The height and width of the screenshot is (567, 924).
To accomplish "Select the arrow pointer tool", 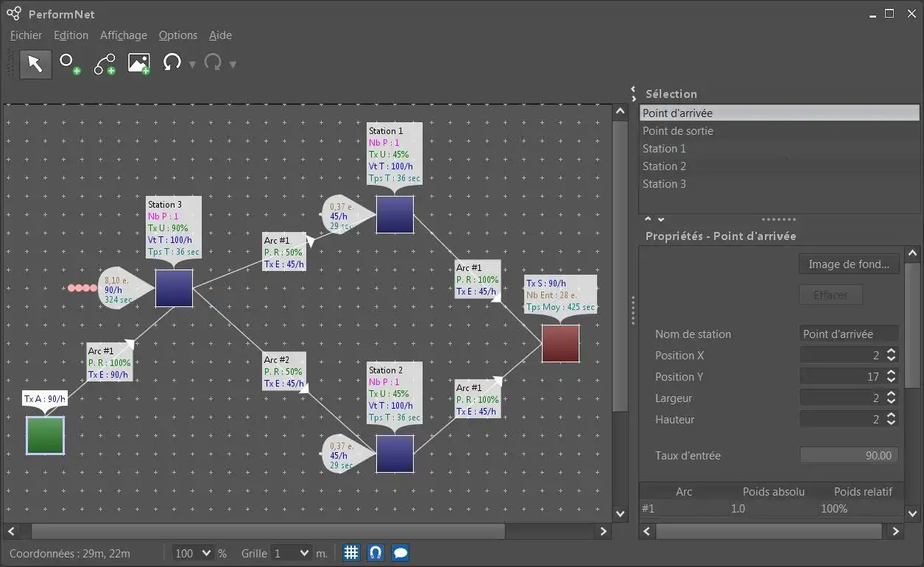I will point(35,64).
